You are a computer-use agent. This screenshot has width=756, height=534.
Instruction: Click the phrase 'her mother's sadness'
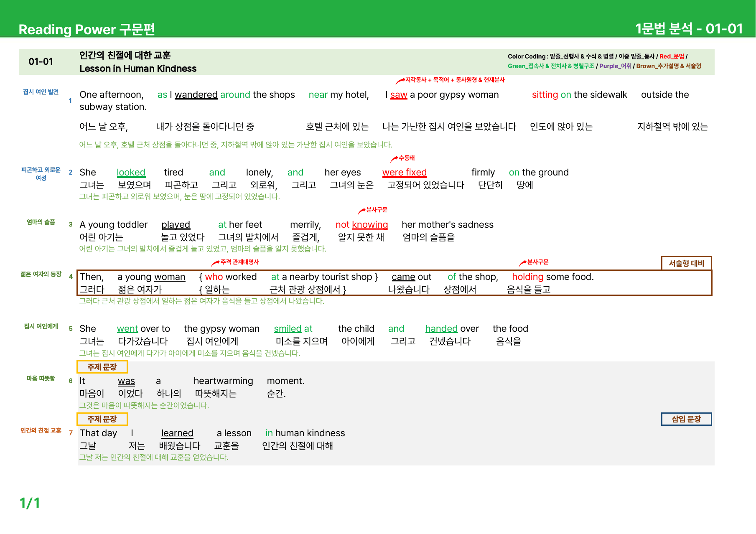(448, 225)
